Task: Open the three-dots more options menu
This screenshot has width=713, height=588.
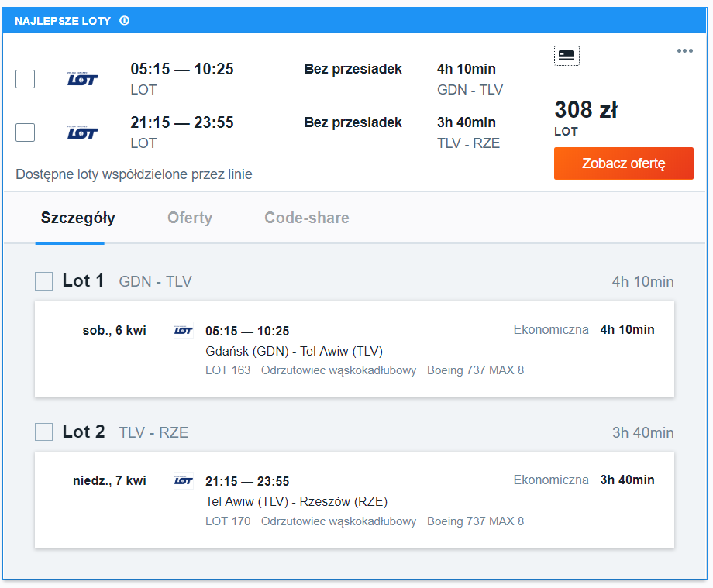Action: pos(684,51)
